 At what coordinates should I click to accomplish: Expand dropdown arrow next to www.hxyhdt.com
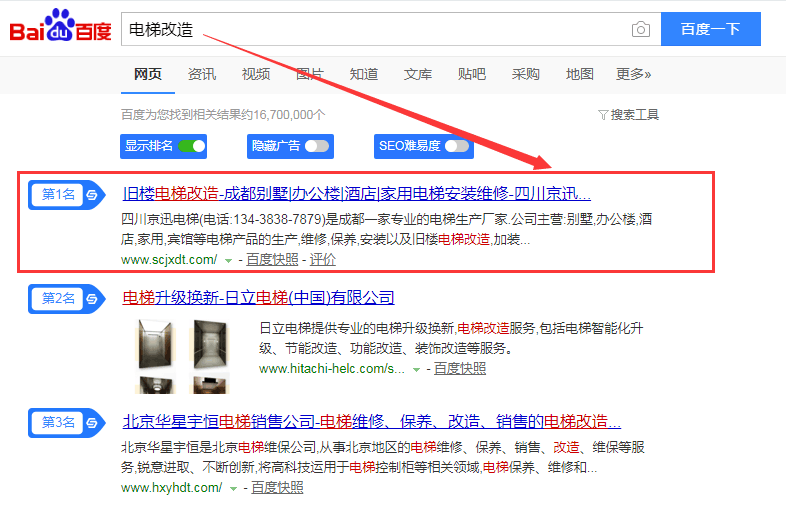233,488
